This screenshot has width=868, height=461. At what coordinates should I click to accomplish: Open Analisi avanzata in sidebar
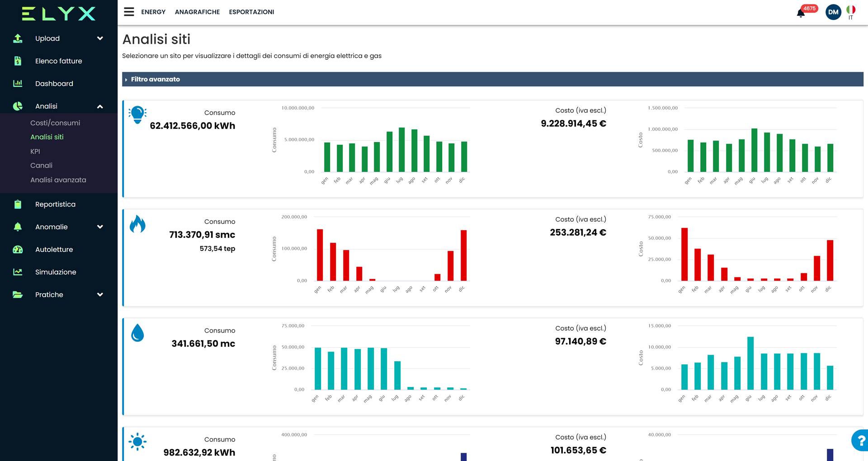[58, 180]
